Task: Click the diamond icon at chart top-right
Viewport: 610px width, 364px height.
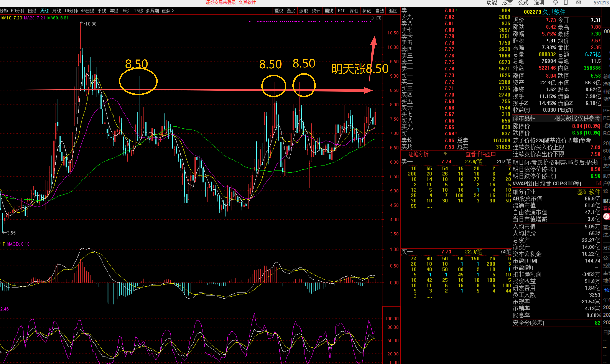Action: pos(372,18)
